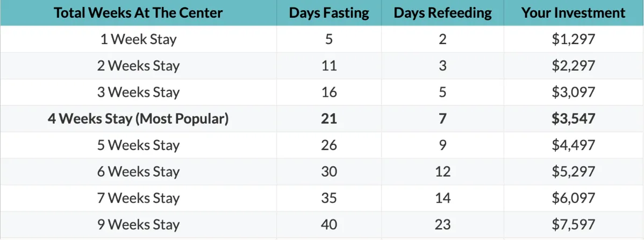Click the Days Refeeding column header
Screen dimensions: 644x240
point(442,13)
